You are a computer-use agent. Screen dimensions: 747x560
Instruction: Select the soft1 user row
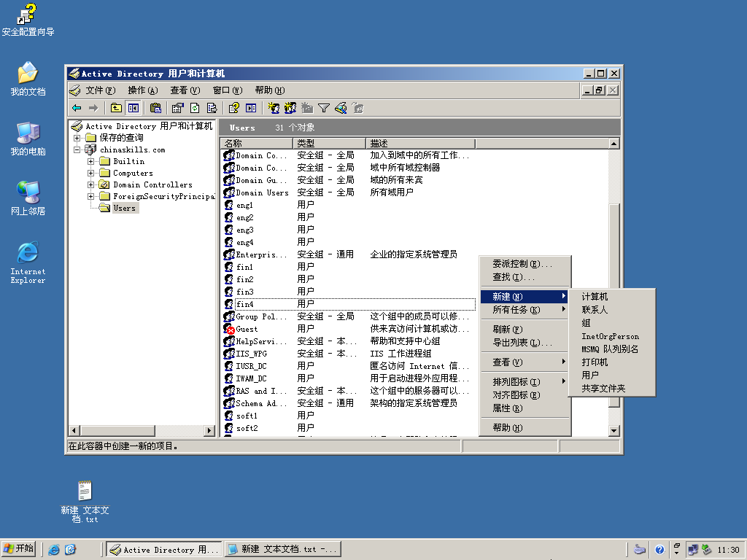349,415
